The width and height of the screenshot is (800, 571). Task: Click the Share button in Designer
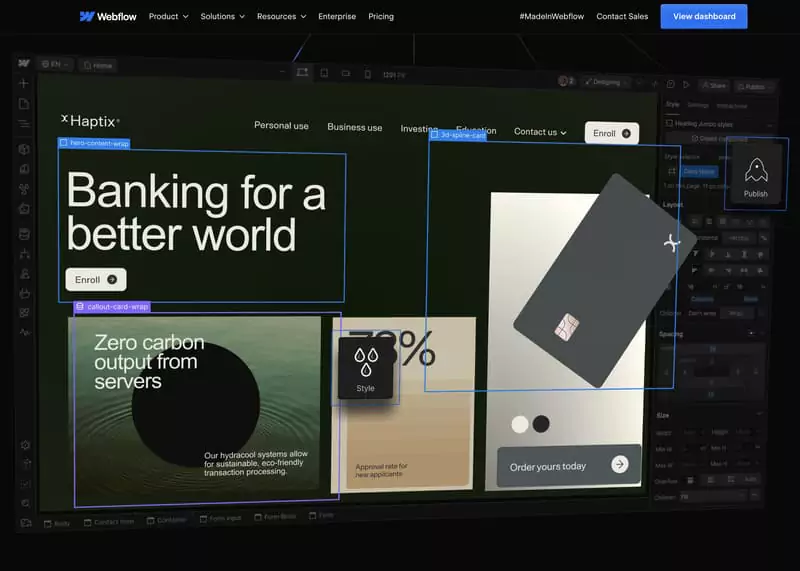714,86
